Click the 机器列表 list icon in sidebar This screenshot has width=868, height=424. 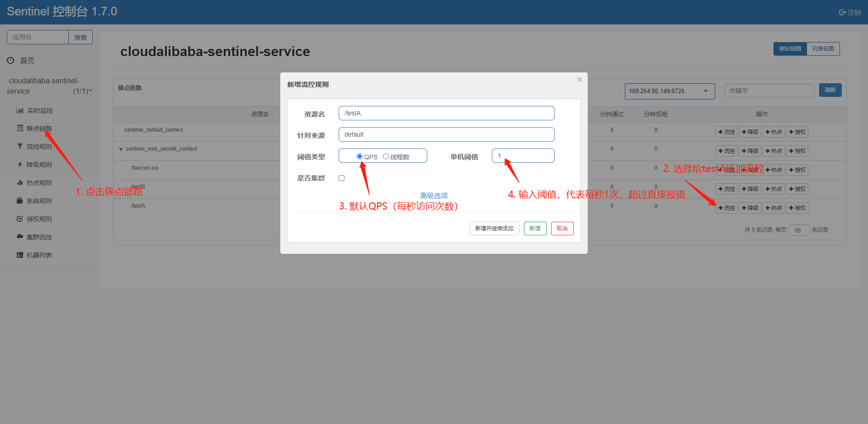pos(20,255)
